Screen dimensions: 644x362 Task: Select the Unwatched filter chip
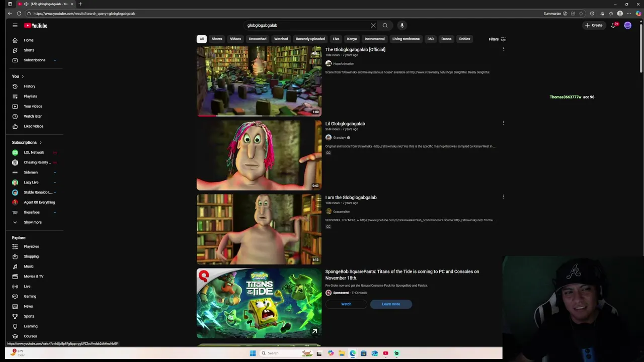(x=257, y=39)
